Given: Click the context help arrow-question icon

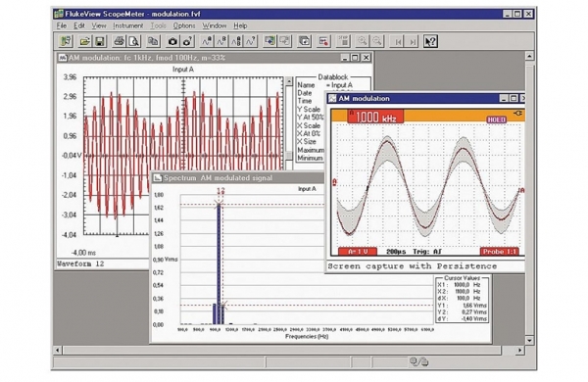Looking at the screenshot, I should click(430, 41).
